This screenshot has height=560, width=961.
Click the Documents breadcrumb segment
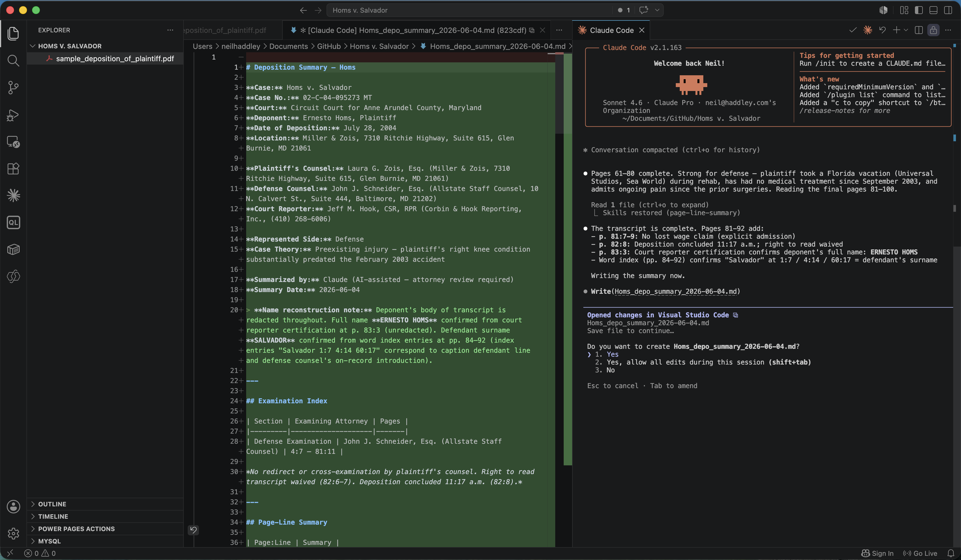pyautogui.click(x=288, y=46)
